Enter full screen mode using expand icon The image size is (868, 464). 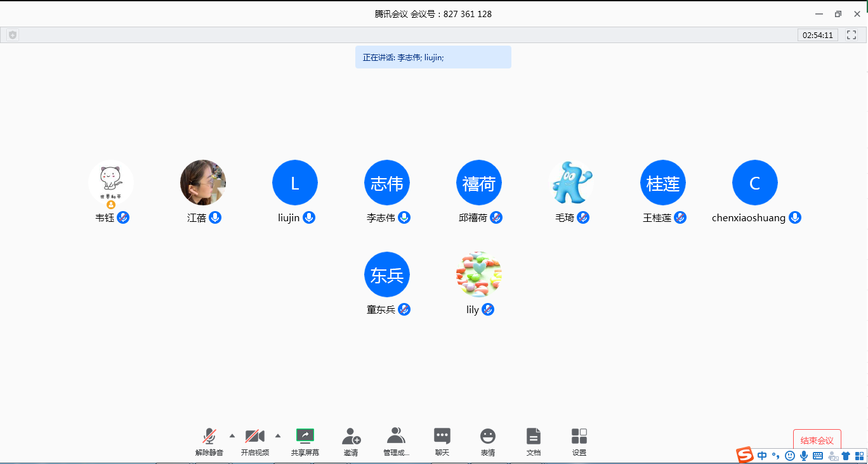pos(852,35)
